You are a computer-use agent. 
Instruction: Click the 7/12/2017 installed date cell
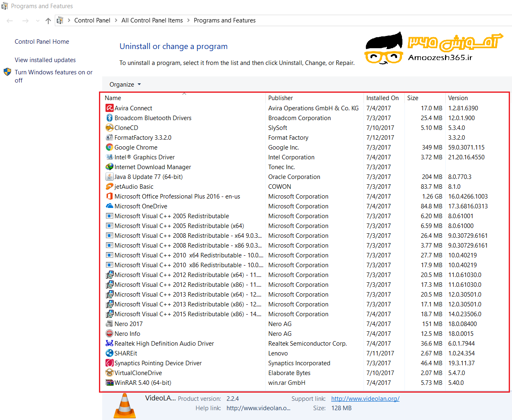[x=380, y=137]
